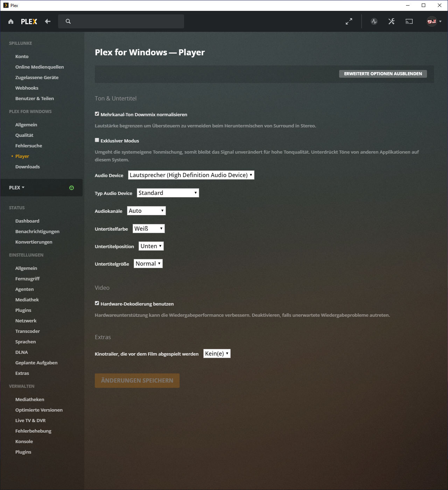Open Benachrichtigungen in the sidebar
The width and height of the screenshot is (448, 490).
[x=37, y=231]
